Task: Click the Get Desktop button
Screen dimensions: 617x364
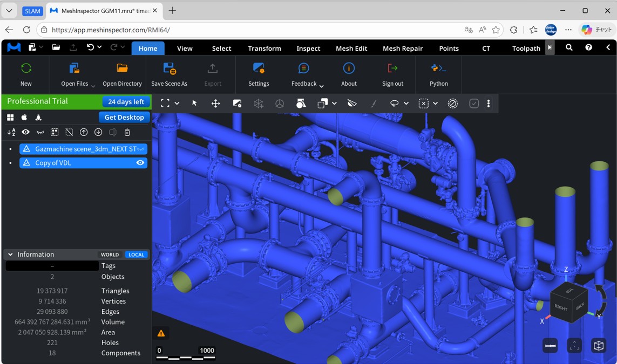Action: click(124, 117)
